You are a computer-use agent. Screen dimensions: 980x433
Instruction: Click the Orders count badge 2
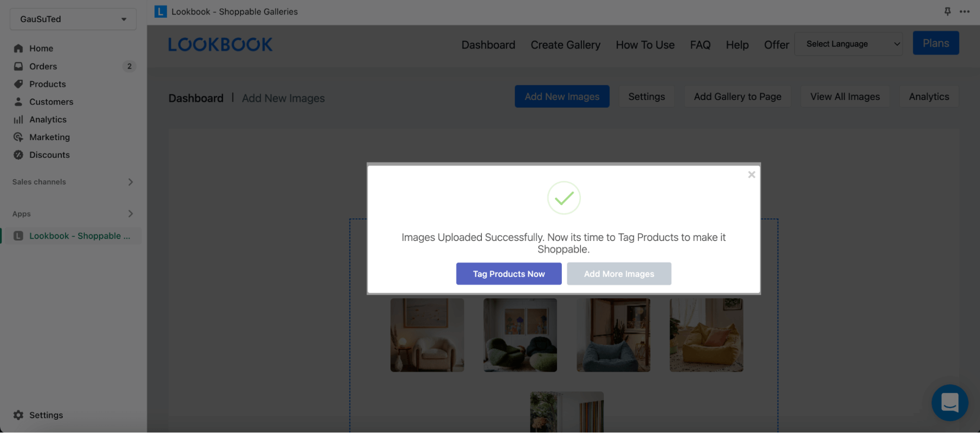coord(129,66)
